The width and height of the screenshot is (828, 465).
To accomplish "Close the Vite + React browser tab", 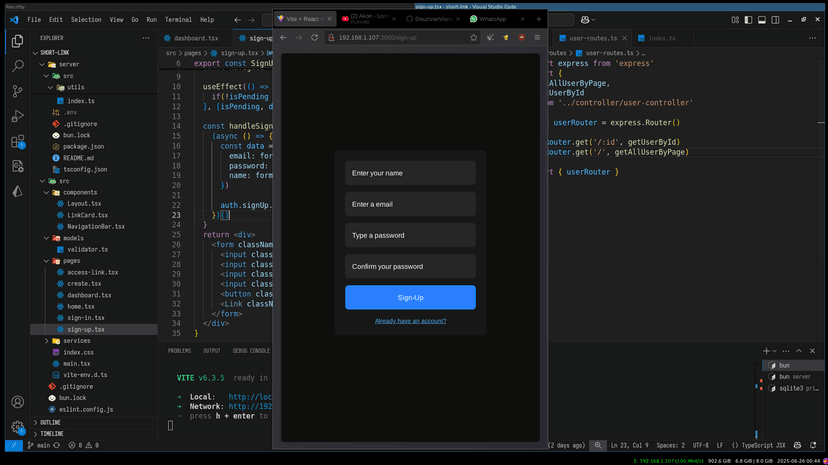I will pos(330,19).
